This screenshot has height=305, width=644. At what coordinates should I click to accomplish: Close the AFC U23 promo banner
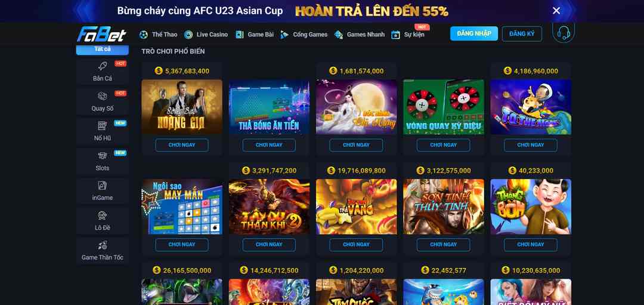point(556,11)
